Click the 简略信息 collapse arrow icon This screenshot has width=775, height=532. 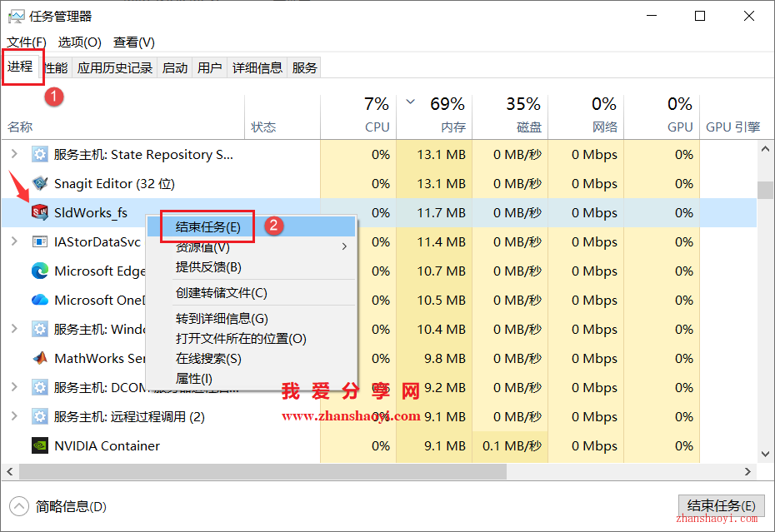pyautogui.click(x=19, y=506)
